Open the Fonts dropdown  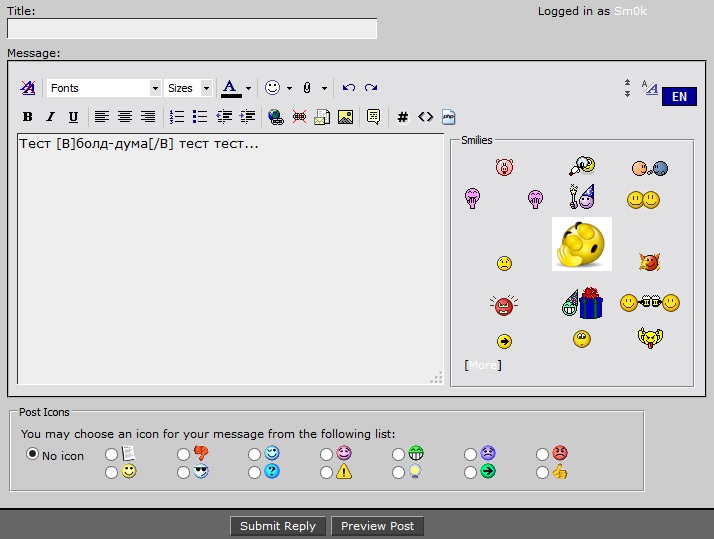point(104,88)
